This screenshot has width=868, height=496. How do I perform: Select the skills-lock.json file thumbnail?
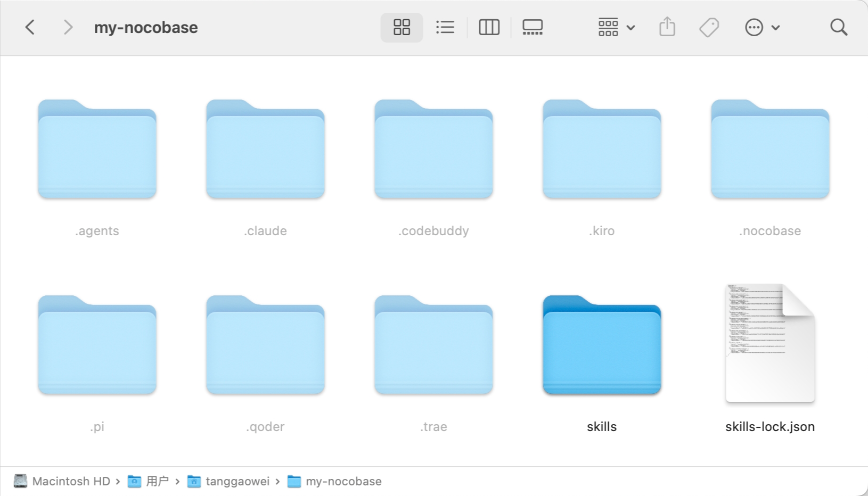point(770,343)
